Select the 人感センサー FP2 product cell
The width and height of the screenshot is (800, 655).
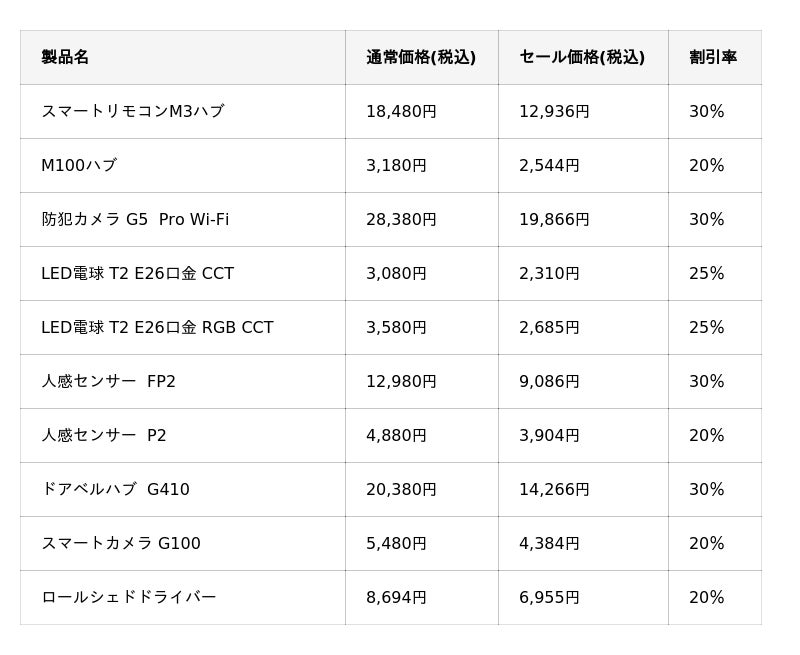tap(108, 381)
